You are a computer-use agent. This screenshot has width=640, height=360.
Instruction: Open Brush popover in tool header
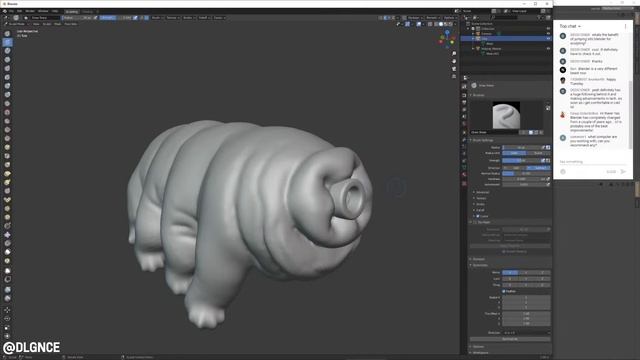point(157,18)
